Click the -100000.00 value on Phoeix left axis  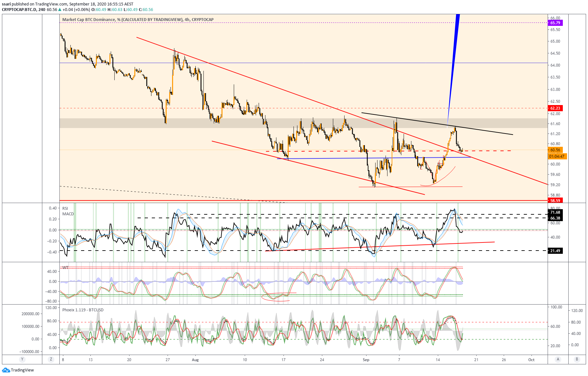(x=29, y=352)
